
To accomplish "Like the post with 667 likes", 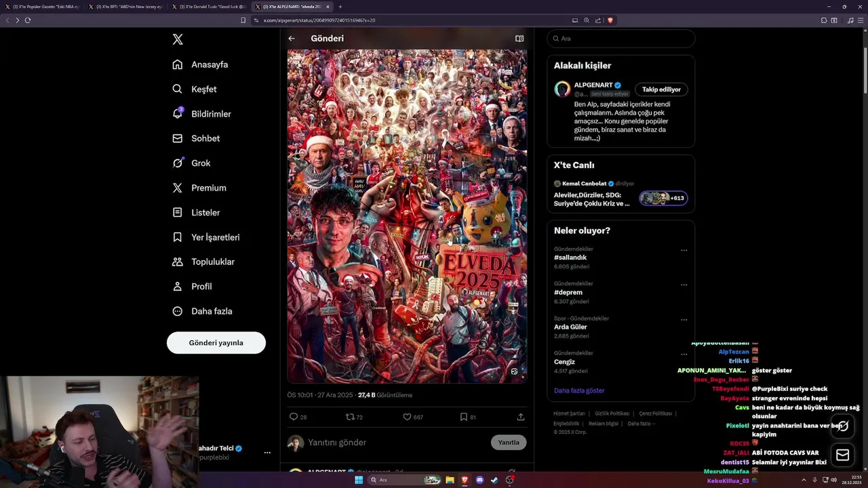I will coord(412,417).
